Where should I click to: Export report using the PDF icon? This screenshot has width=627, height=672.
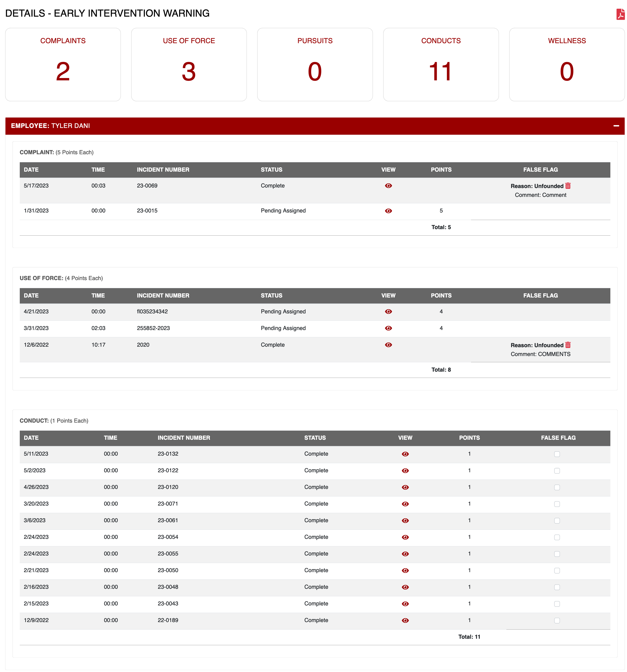click(620, 14)
